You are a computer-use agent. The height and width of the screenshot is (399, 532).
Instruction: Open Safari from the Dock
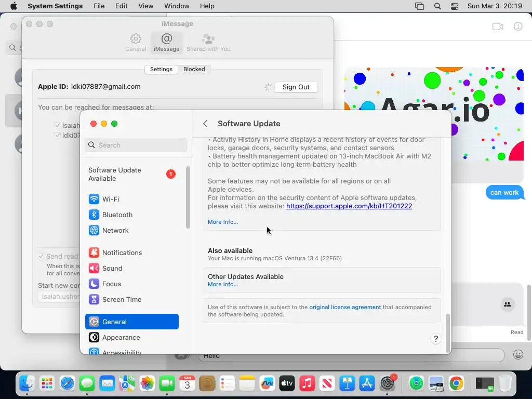[67, 383]
